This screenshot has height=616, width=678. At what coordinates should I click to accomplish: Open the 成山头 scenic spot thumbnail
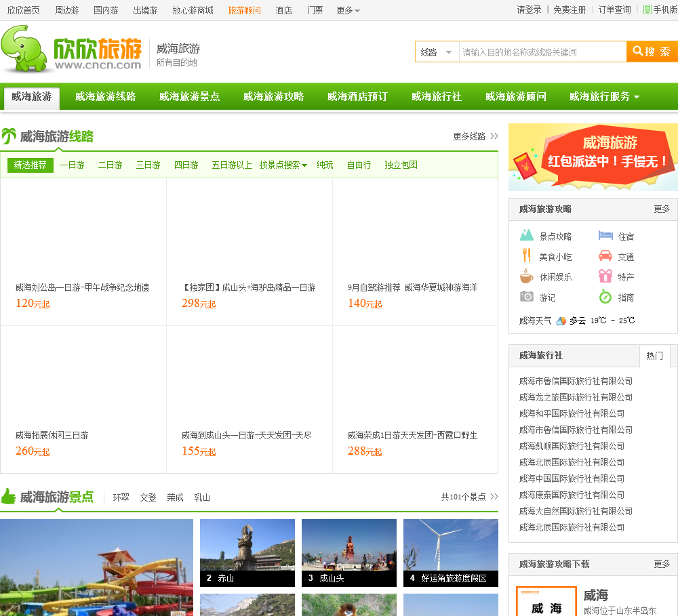349,552
